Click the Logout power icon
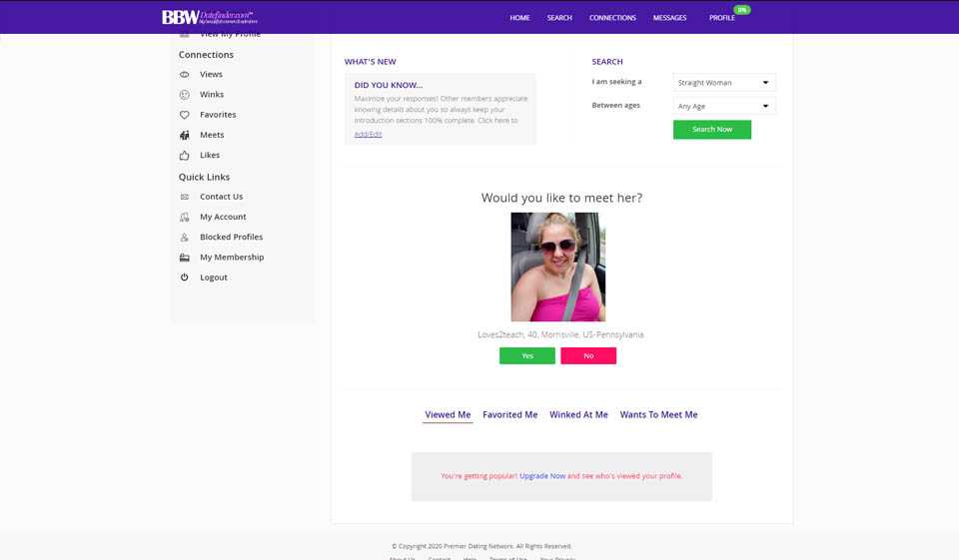 [184, 278]
